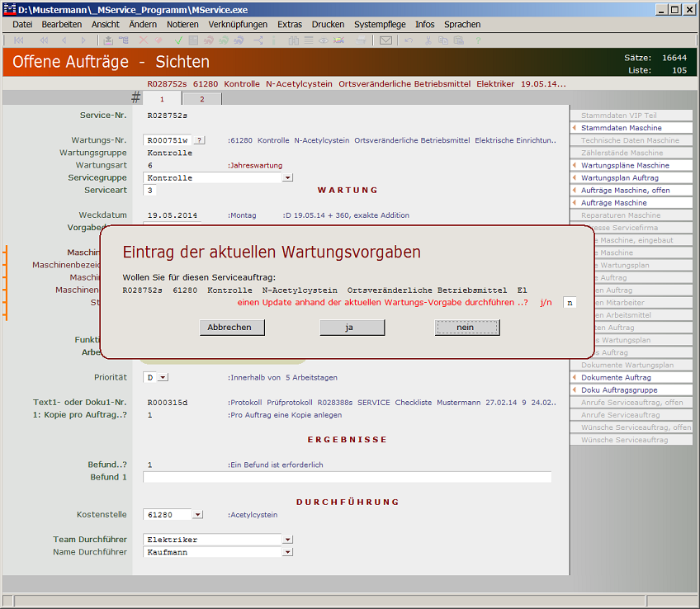
Task: Open search with the binoculars icon
Action: coord(294,40)
